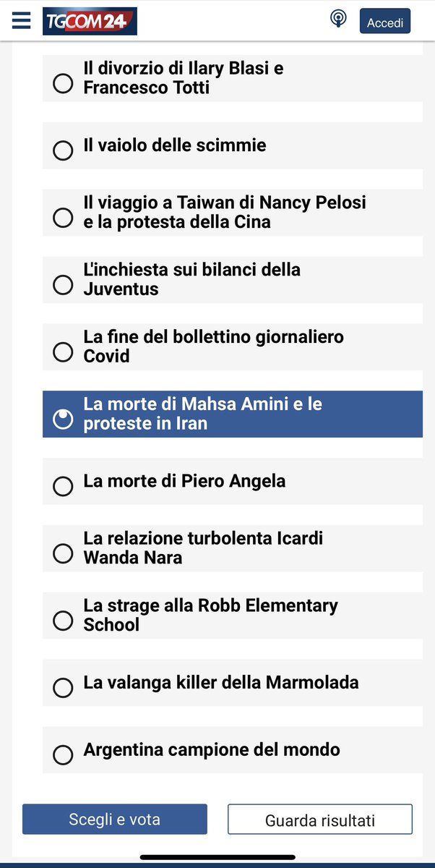Pick the Juventus bilanci inchiesta radio
The image size is (435, 868).
pyautogui.click(x=64, y=285)
